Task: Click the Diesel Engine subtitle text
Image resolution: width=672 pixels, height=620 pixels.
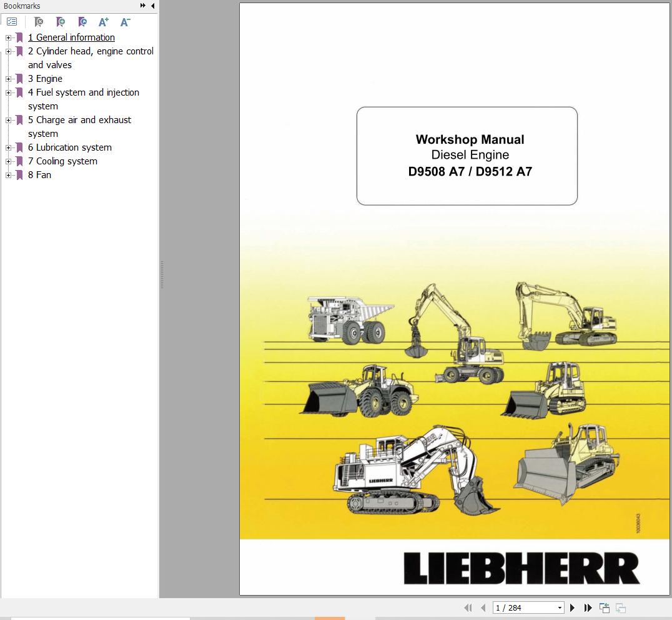Action: [x=470, y=155]
